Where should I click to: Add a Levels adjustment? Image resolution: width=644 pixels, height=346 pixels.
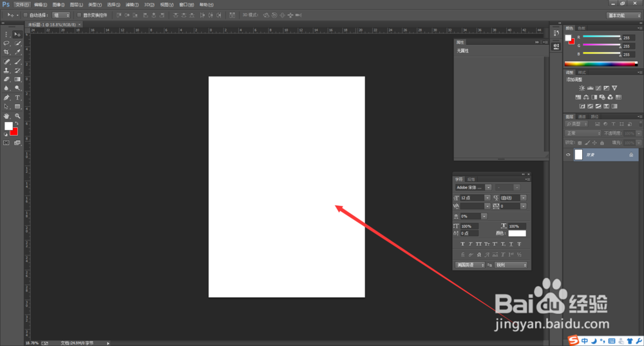pos(590,88)
